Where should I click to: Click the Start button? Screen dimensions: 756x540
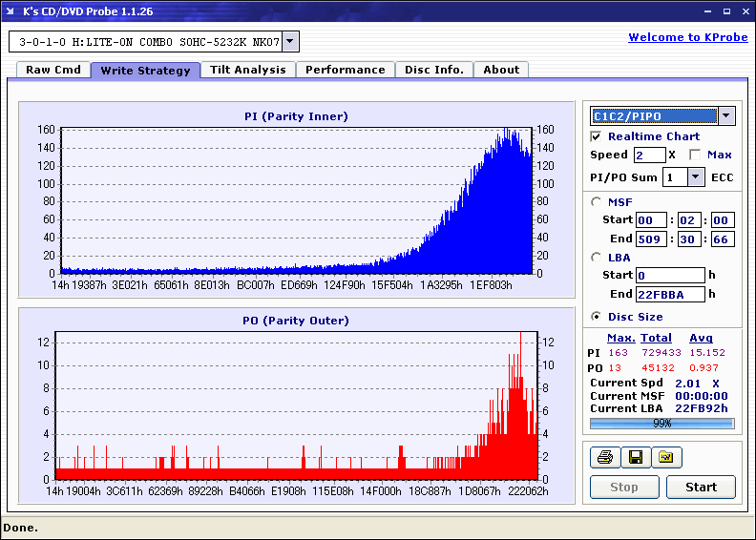point(701,487)
